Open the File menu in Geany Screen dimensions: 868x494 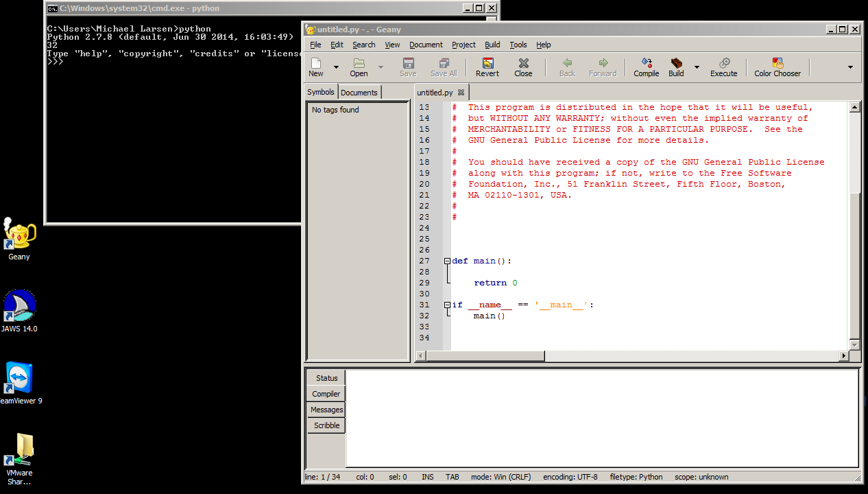(315, 45)
